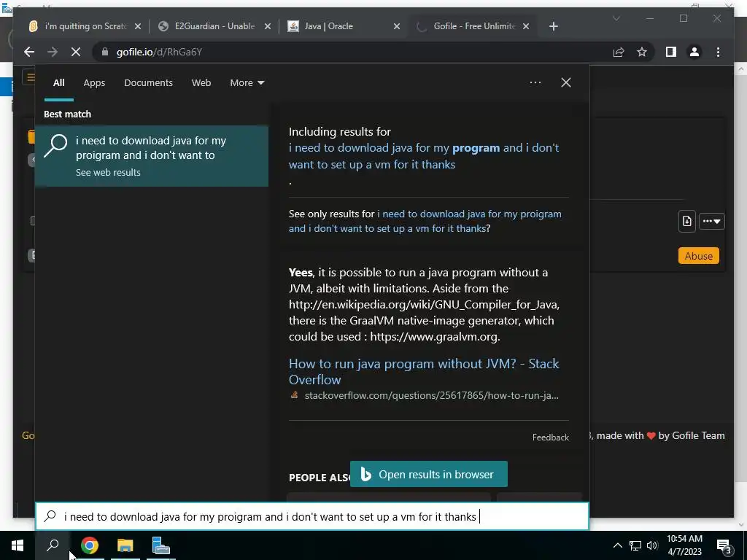Click the network tray icon
Image resolution: width=747 pixels, height=560 pixels.
tap(635, 545)
